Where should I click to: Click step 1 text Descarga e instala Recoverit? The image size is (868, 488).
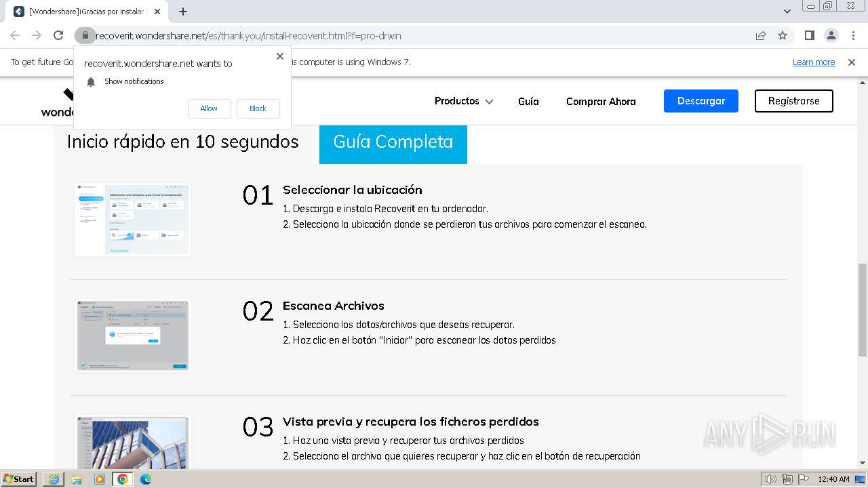pos(385,209)
